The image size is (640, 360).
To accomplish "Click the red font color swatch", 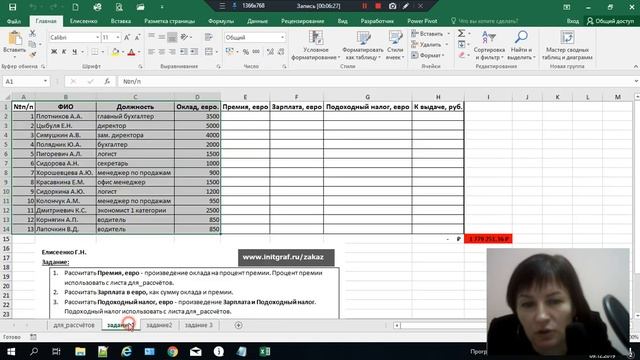I will [x=131, y=52].
